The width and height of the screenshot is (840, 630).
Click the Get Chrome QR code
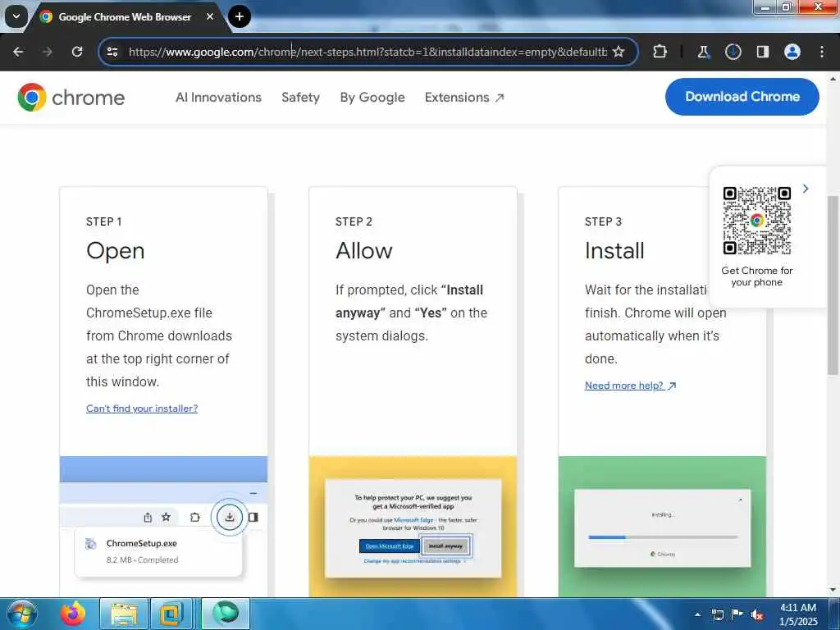[756, 220]
